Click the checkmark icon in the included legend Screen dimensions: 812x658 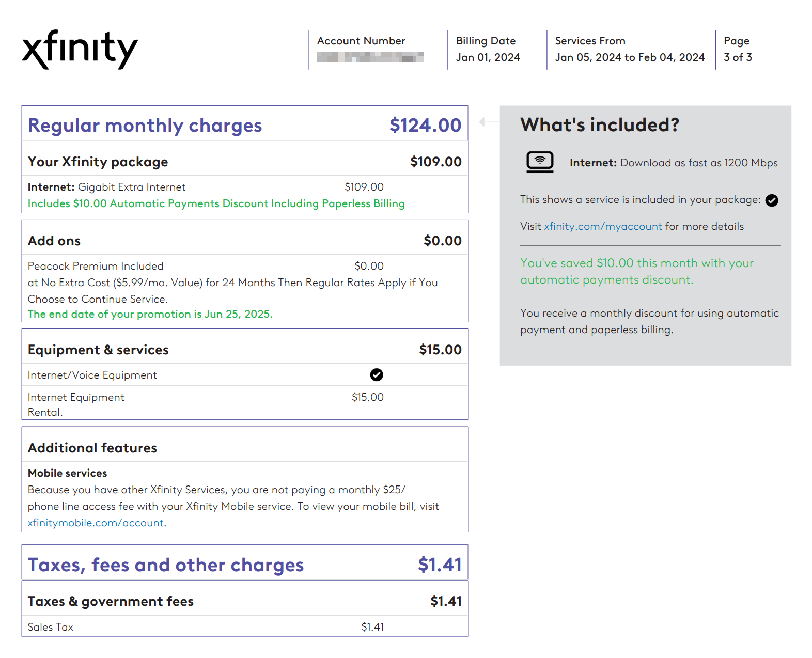click(x=772, y=200)
